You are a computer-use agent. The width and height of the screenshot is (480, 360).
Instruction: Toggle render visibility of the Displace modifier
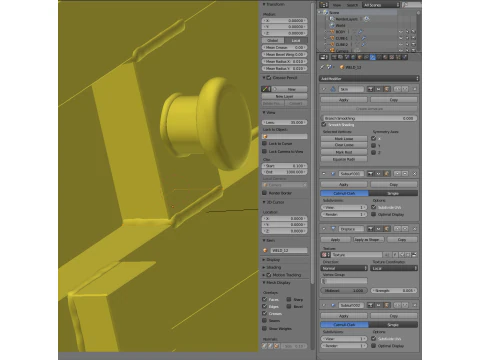[x=370, y=229]
